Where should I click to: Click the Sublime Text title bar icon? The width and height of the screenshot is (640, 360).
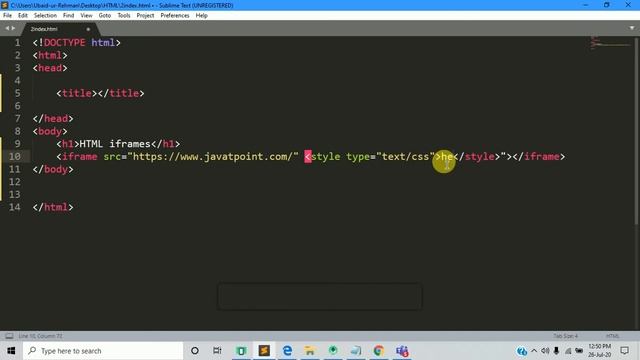click(5, 5)
